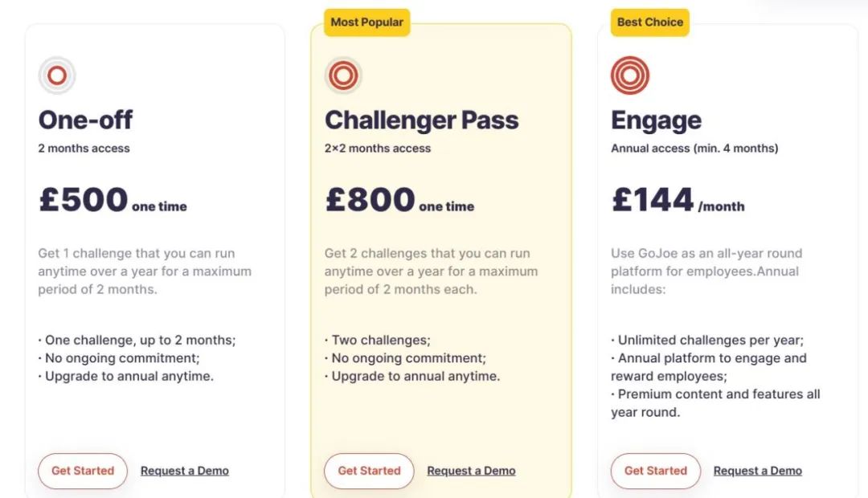The width and height of the screenshot is (868, 498).
Task: Open Request a Demo for Challenger Pass
Action: point(471,471)
